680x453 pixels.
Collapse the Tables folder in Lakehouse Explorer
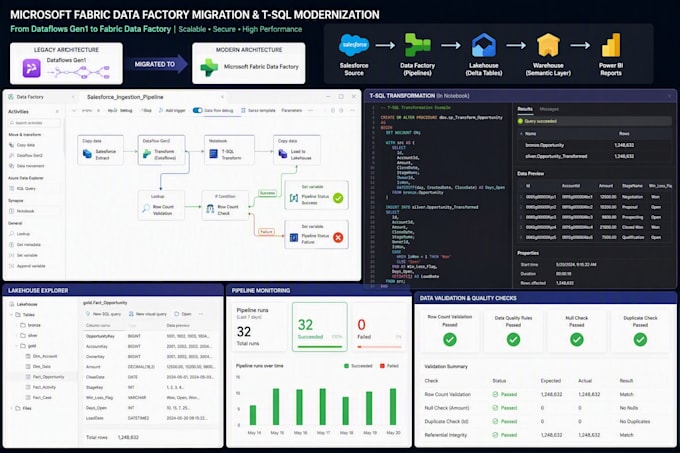(x=11, y=315)
